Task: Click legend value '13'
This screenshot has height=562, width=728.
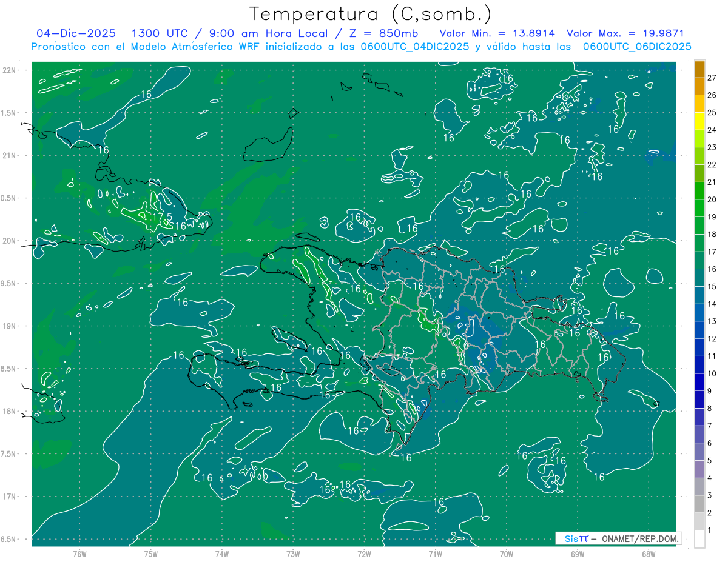Action: click(x=712, y=321)
